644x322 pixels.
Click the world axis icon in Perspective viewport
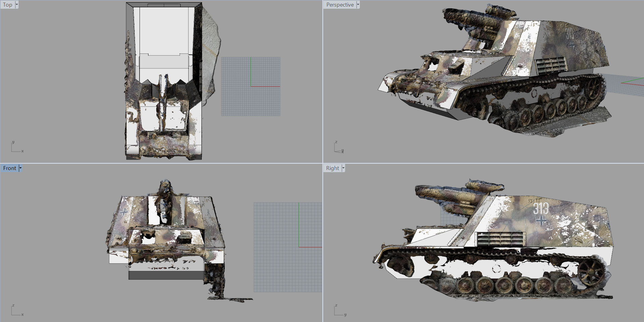(x=339, y=147)
